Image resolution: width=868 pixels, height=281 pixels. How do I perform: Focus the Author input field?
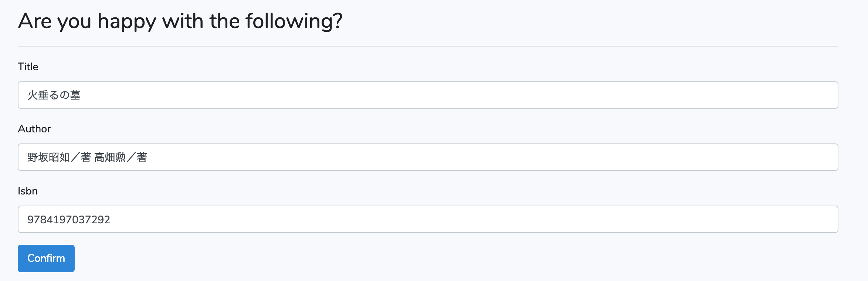click(428, 157)
